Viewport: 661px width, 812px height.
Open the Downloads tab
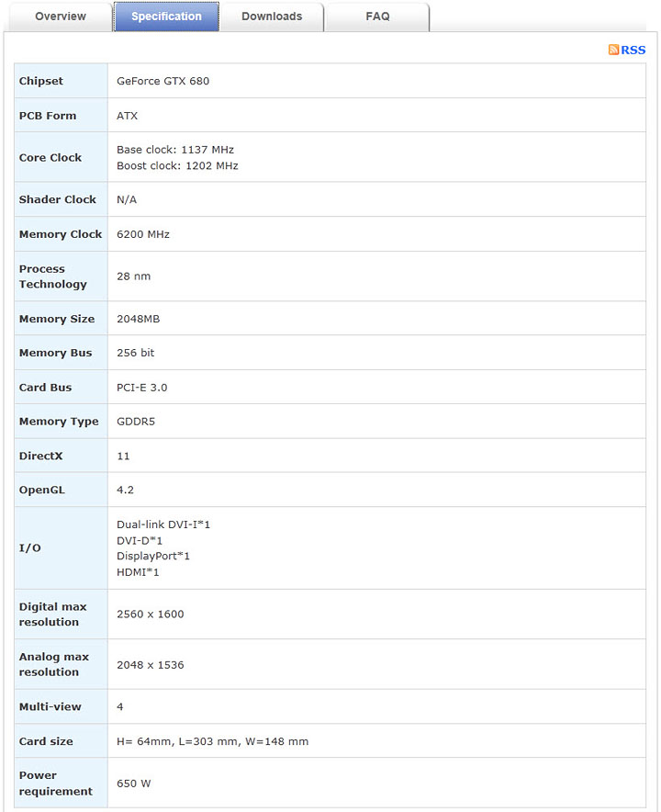tap(272, 17)
